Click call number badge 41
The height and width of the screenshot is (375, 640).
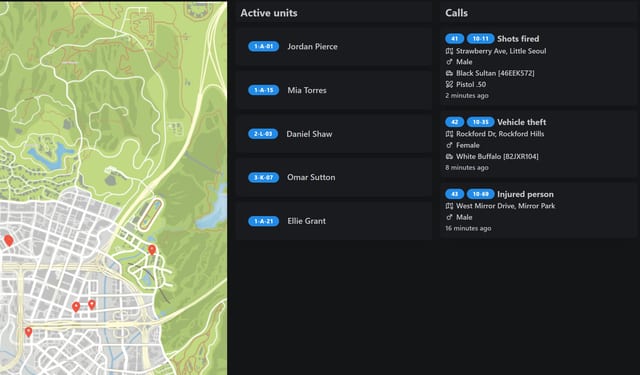click(x=454, y=39)
